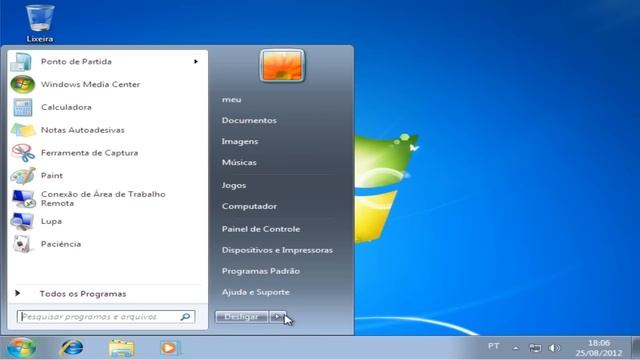Click the PT language indicator

(x=493, y=346)
